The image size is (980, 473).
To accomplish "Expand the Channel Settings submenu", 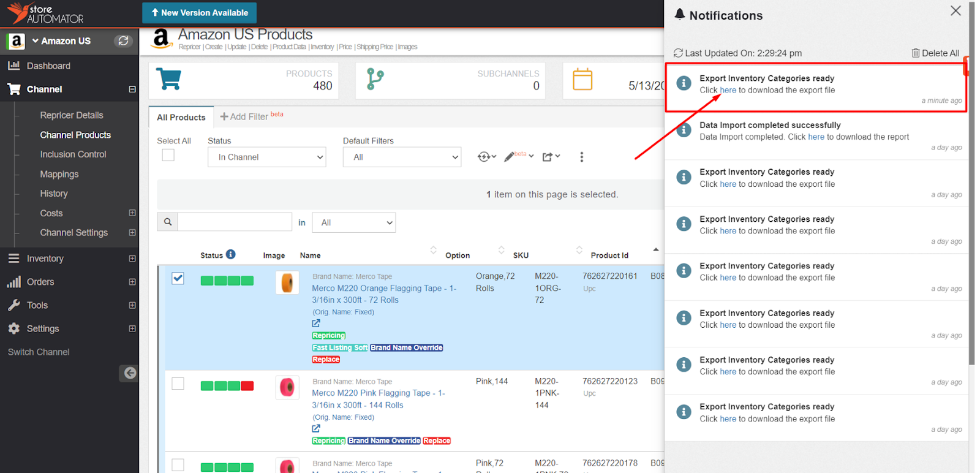I will (132, 232).
